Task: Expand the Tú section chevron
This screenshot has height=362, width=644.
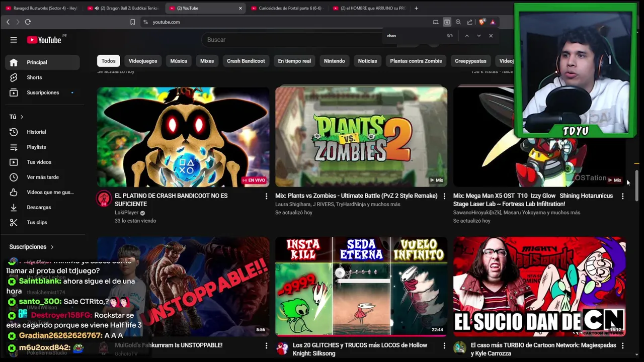Action: coord(22,117)
